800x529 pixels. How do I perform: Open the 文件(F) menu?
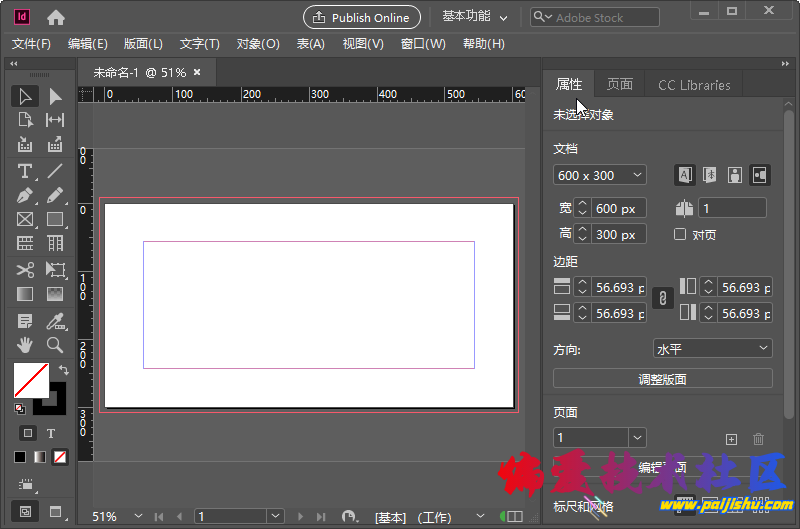coord(31,44)
